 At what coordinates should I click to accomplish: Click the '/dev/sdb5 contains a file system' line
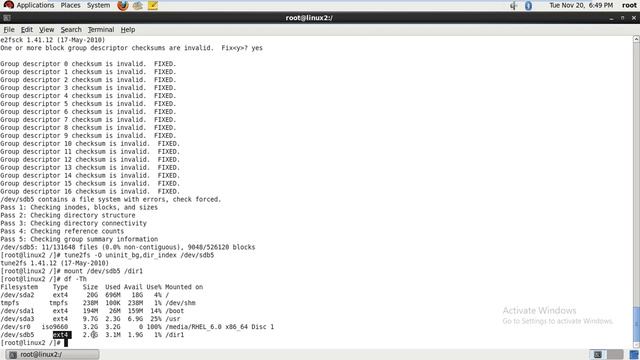[111, 200]
